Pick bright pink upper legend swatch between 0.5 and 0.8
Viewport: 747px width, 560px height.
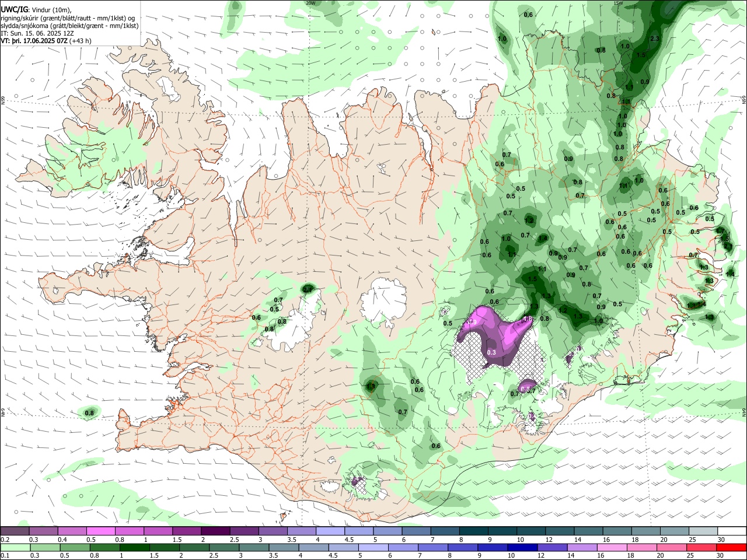click(101, 531)
